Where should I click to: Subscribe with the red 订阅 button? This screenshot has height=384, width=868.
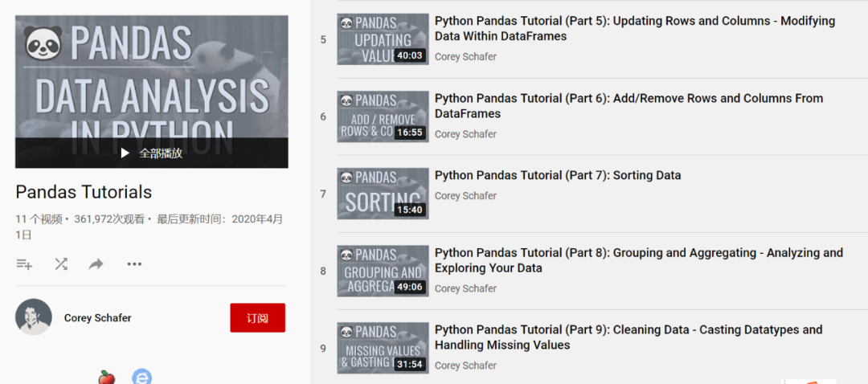pos(258,317)
